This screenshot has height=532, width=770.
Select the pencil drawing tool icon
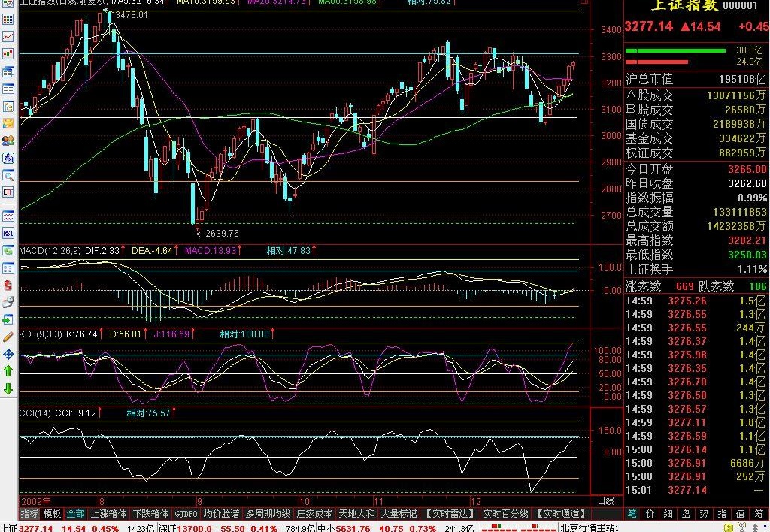(8, 337)
